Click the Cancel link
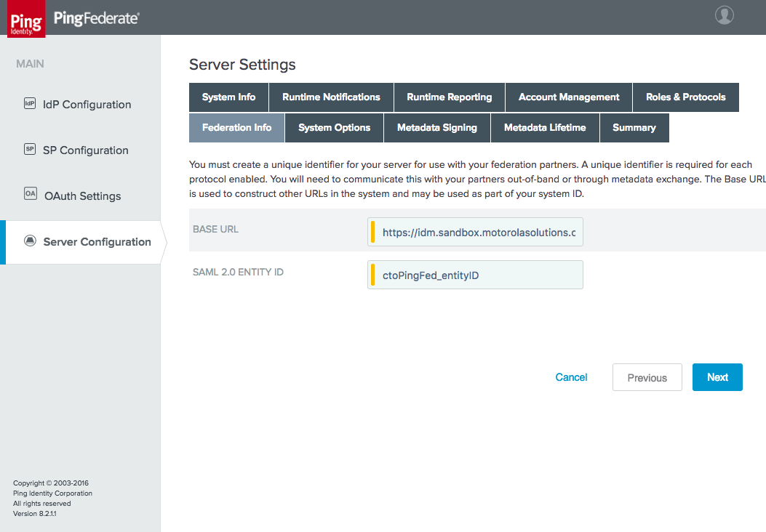Viewport: 766px width, 532px height. (x=571, y=377)
